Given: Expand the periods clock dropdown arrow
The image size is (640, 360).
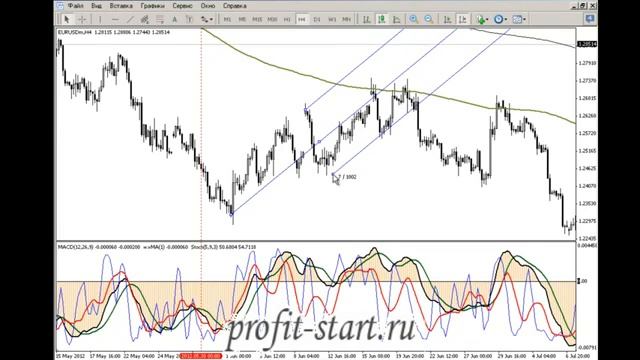Looking at the screenshot, I should tap(505, 19).
